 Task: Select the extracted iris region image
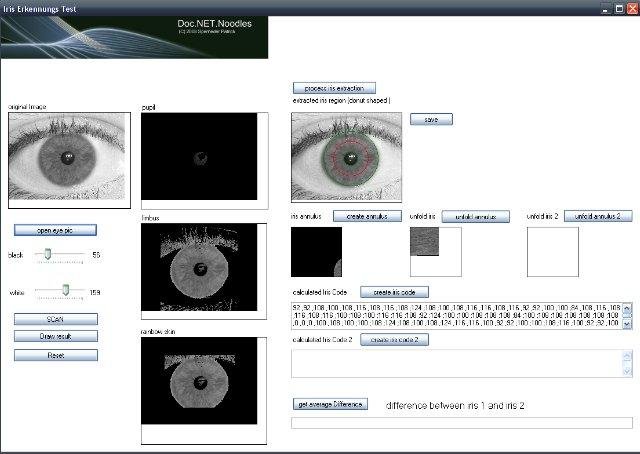[x=347, y=158]
